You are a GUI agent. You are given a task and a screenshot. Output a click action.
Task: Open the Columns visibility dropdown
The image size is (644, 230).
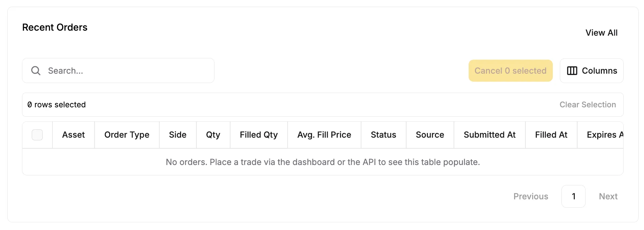pyautogui.click(x=592, y=71)
